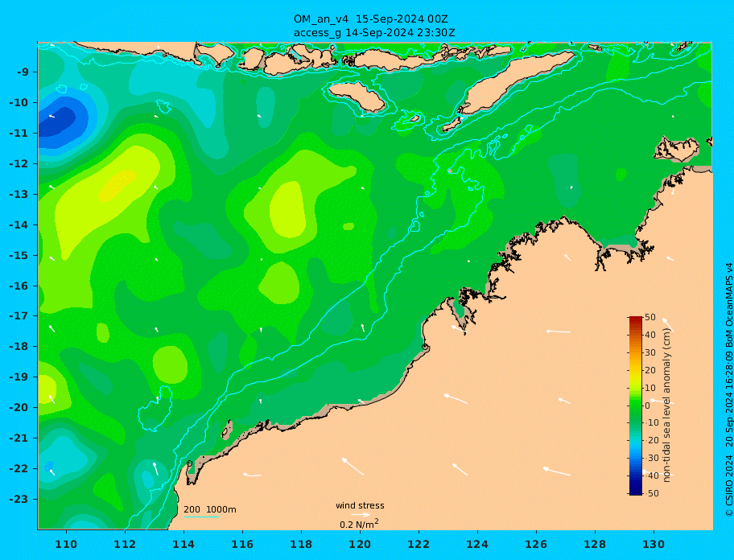Click the latitude axis label "-12"
Image resolution: width=734 pixels, height=560 pixels.
pos(19,164)
